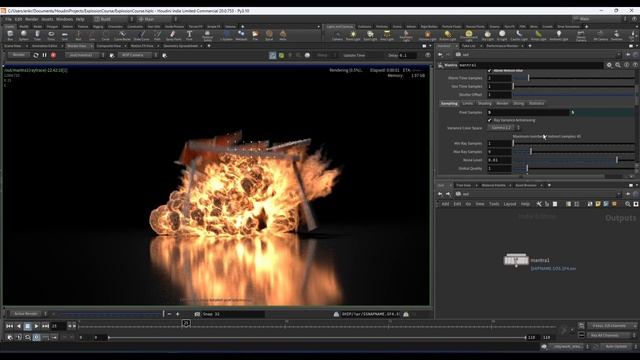The width and height of the screenshot is (640, 360).
Task: Select the Spray Paint shelf tool
Action: (x=173, y=36)
